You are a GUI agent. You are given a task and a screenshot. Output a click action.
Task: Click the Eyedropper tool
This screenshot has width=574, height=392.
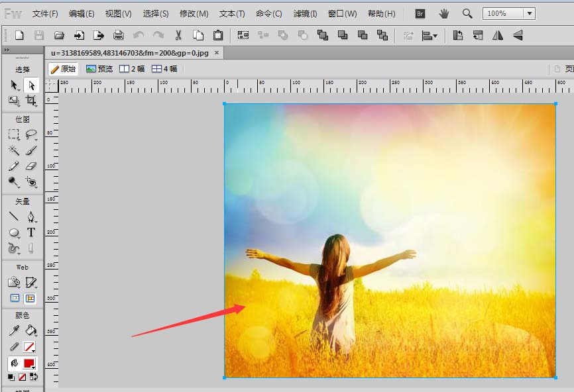click(14, 330)
